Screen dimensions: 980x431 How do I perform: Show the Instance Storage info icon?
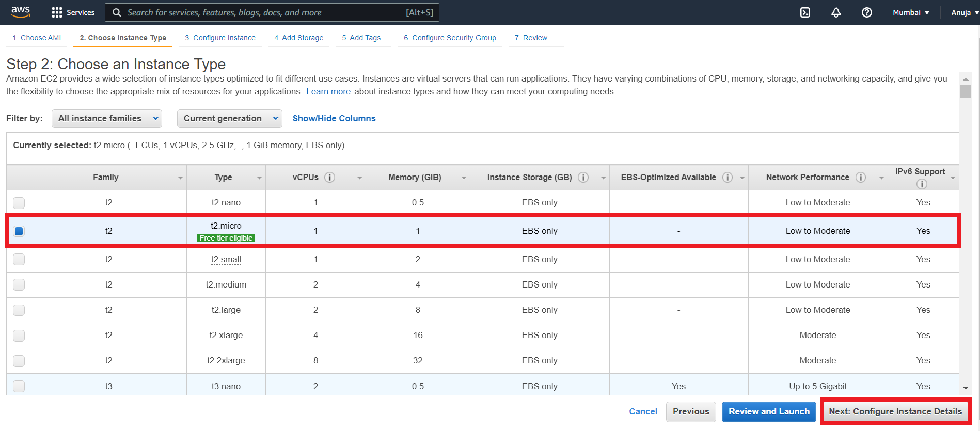click(583, 177)
